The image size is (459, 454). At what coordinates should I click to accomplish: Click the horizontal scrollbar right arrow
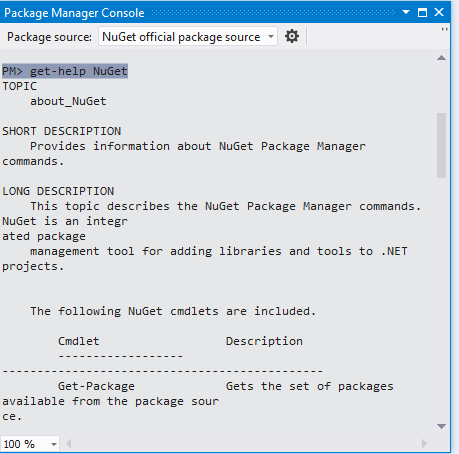(424, 444)
